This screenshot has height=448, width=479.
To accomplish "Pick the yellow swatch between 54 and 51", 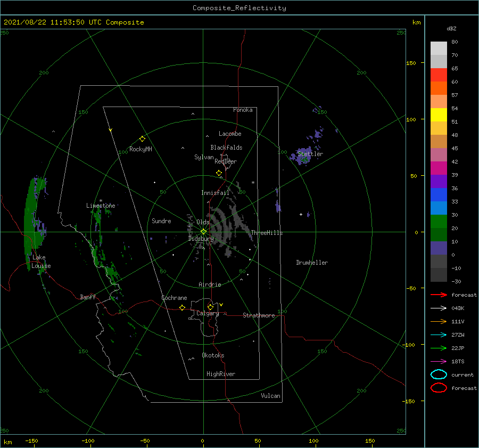I will click(439, 115).
